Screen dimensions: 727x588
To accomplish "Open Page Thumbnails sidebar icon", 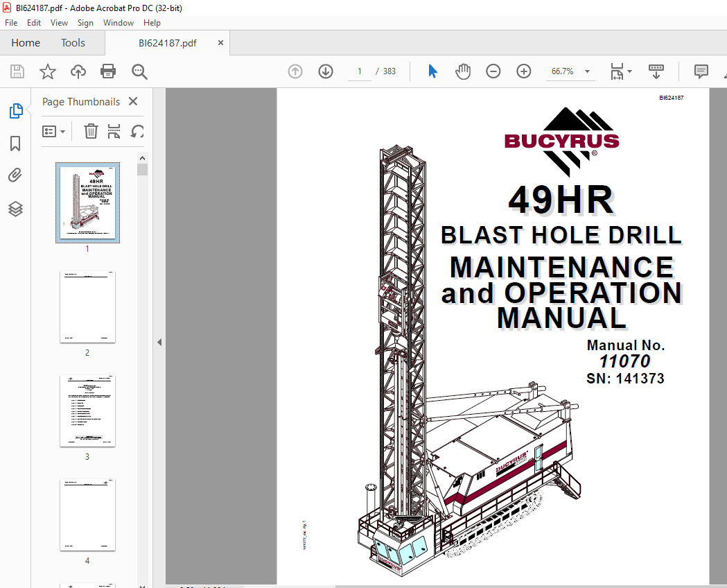I will tap(16, 111).
